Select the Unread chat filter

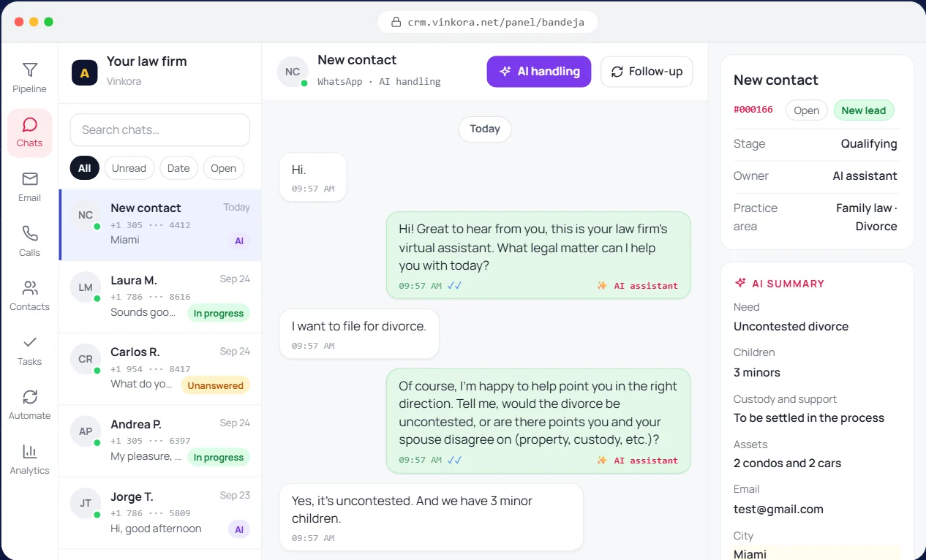click(129, 168)
